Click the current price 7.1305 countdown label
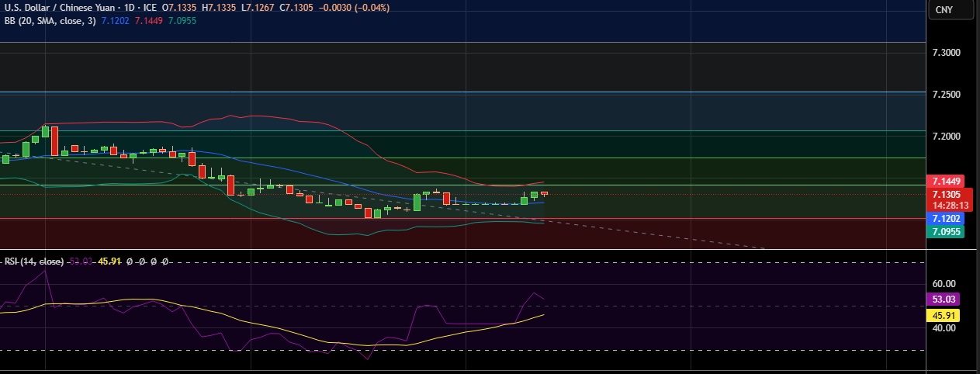Screen dimensions: 980x374 coord(946,200)
